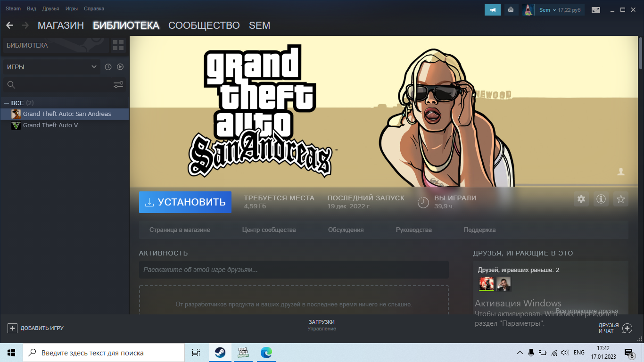Click the volume icon in system tray

(x=565, y=353)
